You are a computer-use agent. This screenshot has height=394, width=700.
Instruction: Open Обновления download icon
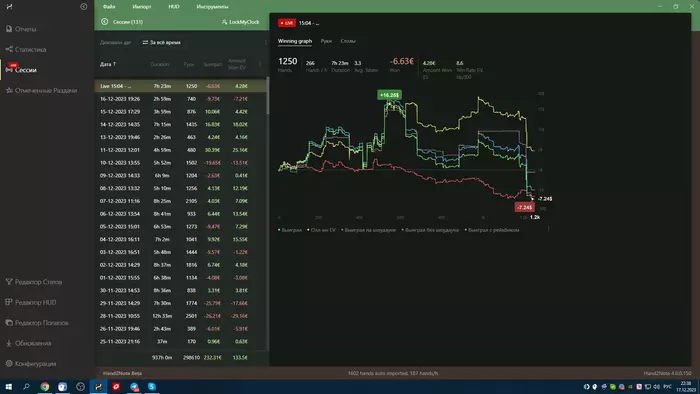coord(9,343)
